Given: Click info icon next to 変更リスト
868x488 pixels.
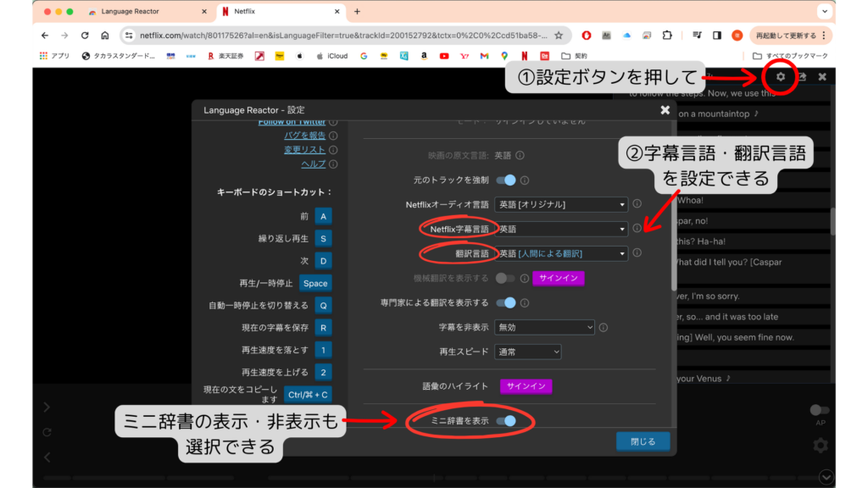Looking at the screenshot, I should 333,150.
